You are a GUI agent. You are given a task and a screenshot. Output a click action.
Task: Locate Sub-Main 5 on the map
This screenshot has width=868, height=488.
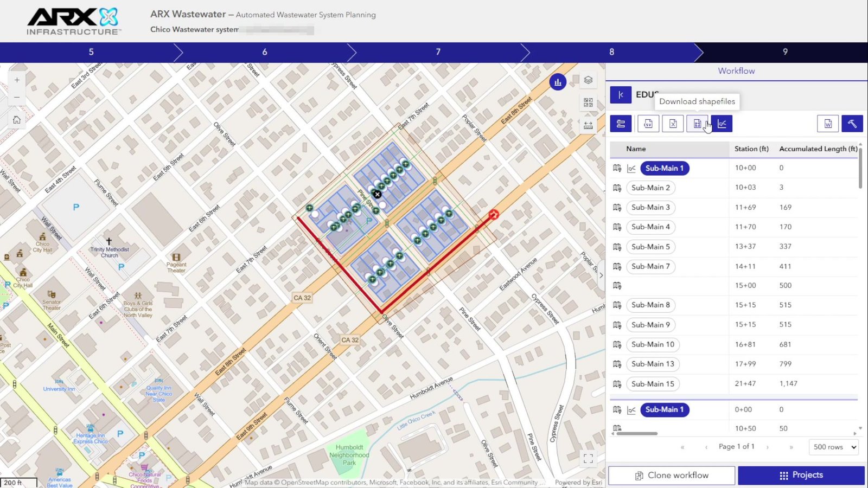point(617,247)
